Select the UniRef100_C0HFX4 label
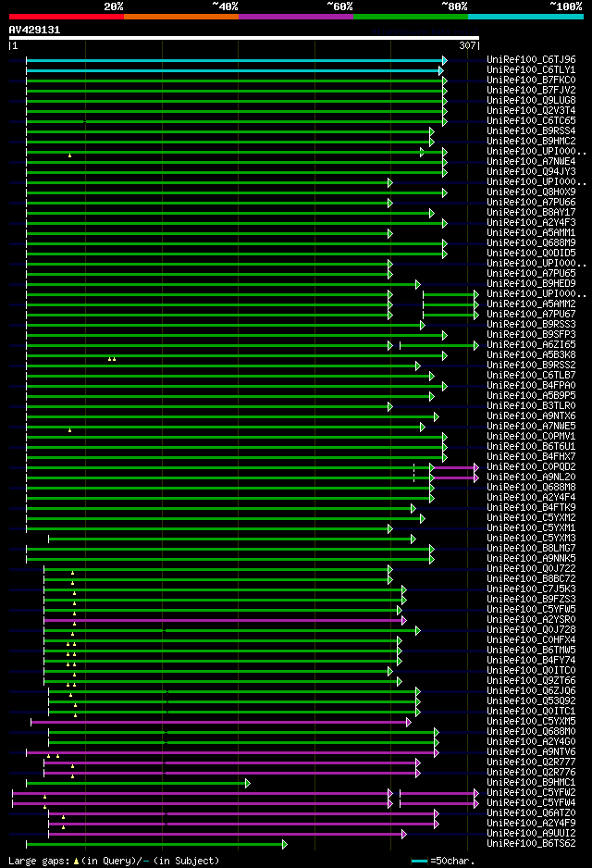This screenshot has width=592, height=868. (x=531, y=639)
